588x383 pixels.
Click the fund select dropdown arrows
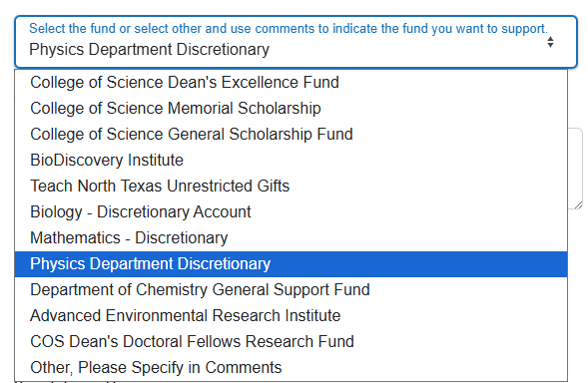550,42
